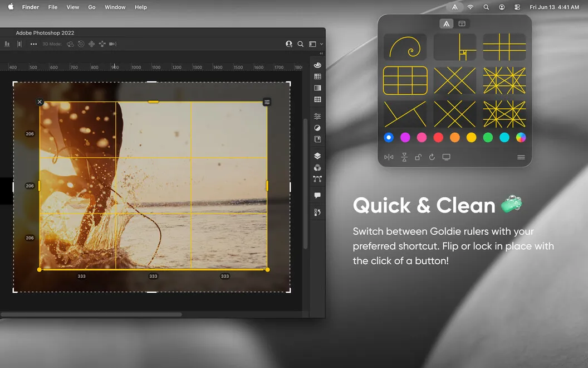The image size is (588, 368).
Task: Select the golden spiral ruler preset
Action: (405, 47)
